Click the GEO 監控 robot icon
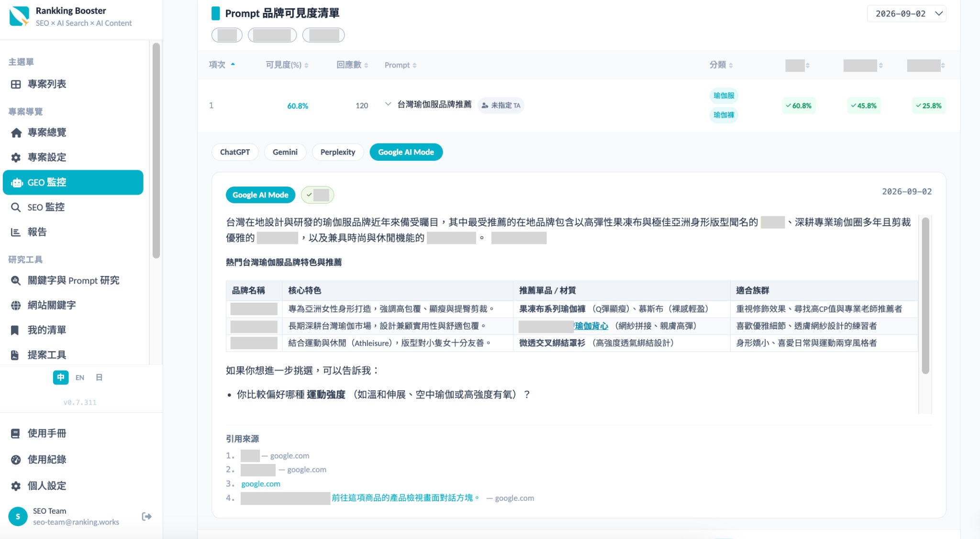This screenshot has width=980, height=539. (17, 183)
